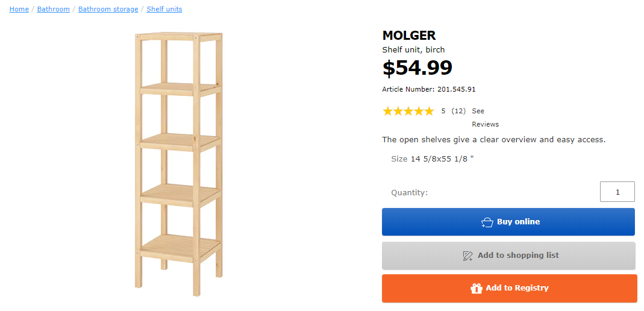Click the first yellow rating star
Image resolution: width=644 pixels, height=311 pixels.
[388, 111]
